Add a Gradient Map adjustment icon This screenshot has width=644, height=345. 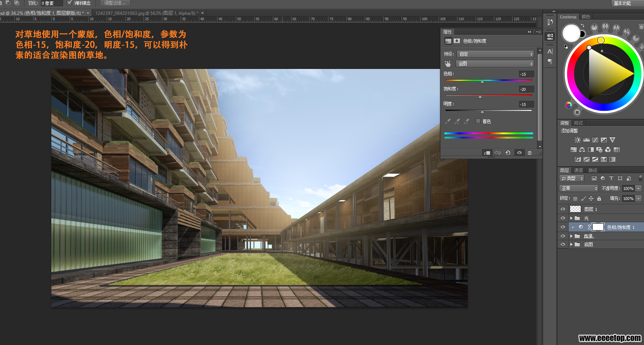click(x=612, y=159)
